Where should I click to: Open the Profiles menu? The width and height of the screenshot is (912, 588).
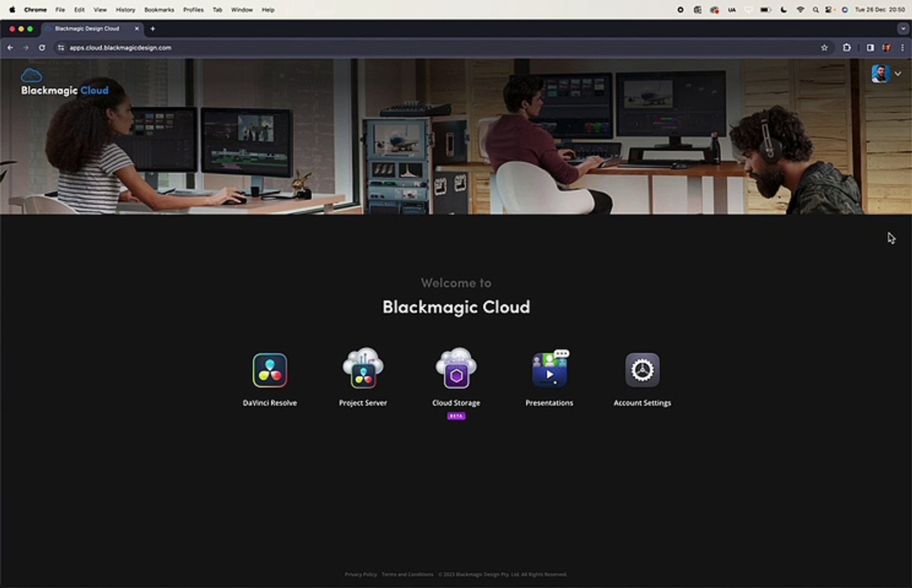tap(193, 10)
